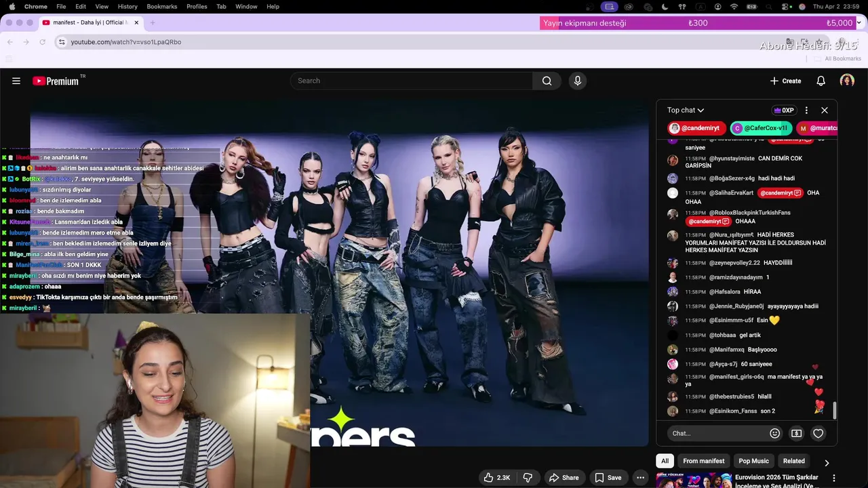Show next category chips arrow

click(x=827, y=463)
